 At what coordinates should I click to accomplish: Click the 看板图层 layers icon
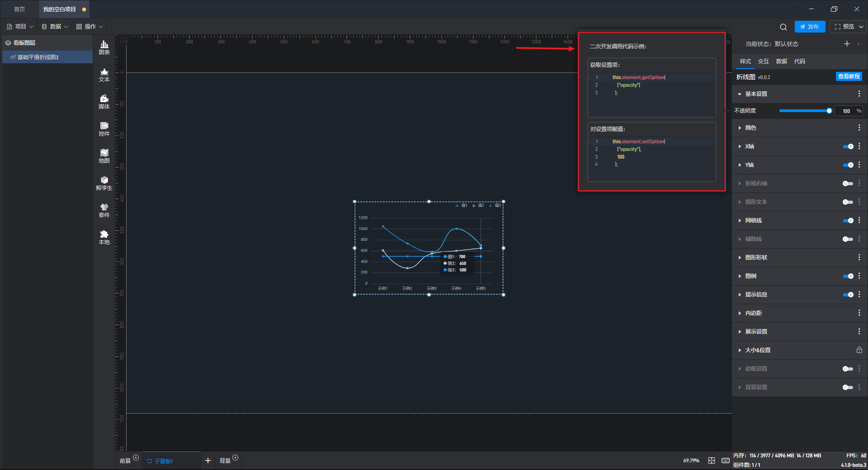point(8,43)
